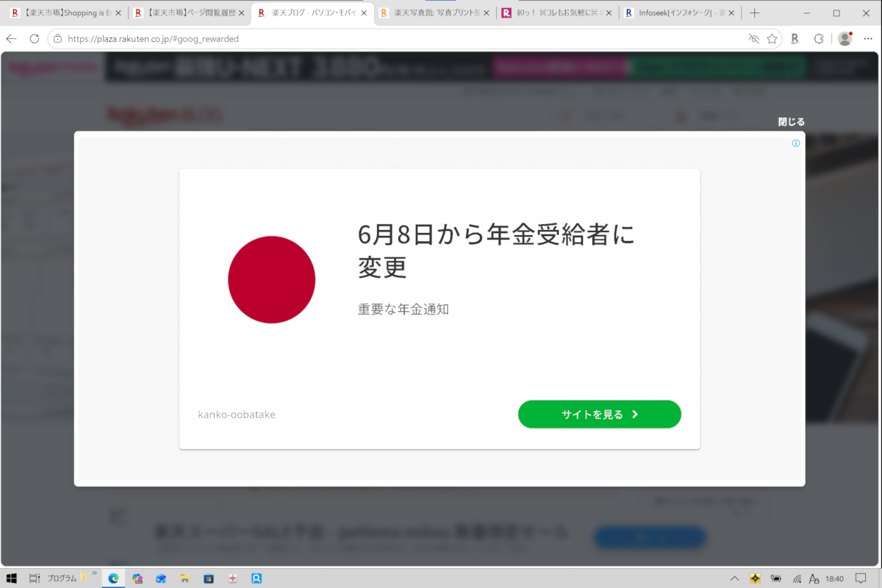Click the red circle ad image
882x588 pixels.
271,279
